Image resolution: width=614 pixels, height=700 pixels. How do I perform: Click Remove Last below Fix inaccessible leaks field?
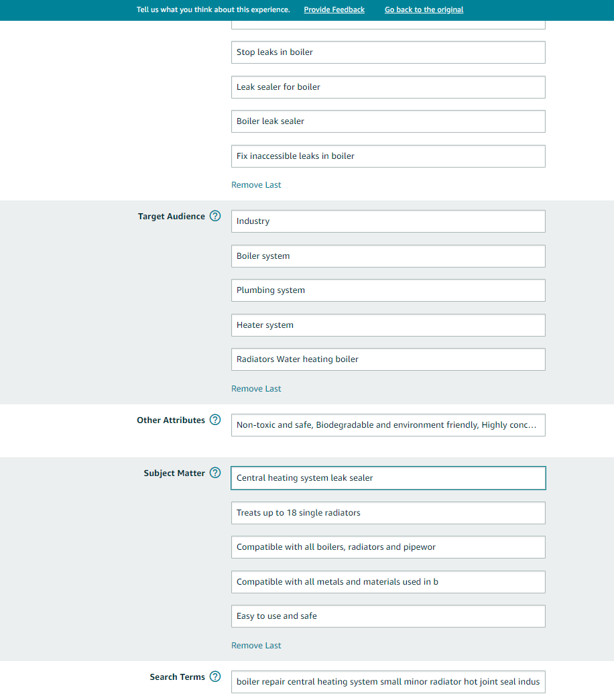click(256, 185)
